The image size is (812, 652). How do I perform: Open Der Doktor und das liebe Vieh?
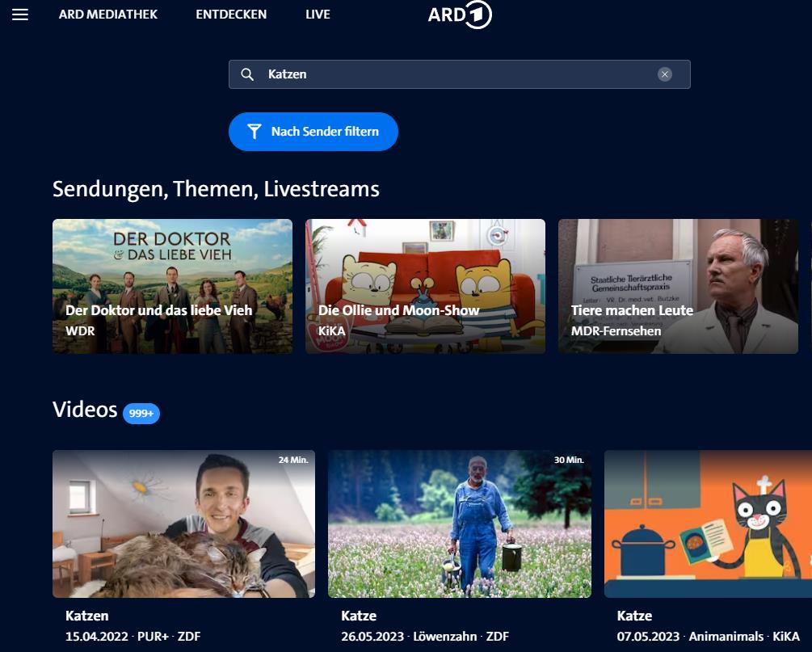coord(172,286)
